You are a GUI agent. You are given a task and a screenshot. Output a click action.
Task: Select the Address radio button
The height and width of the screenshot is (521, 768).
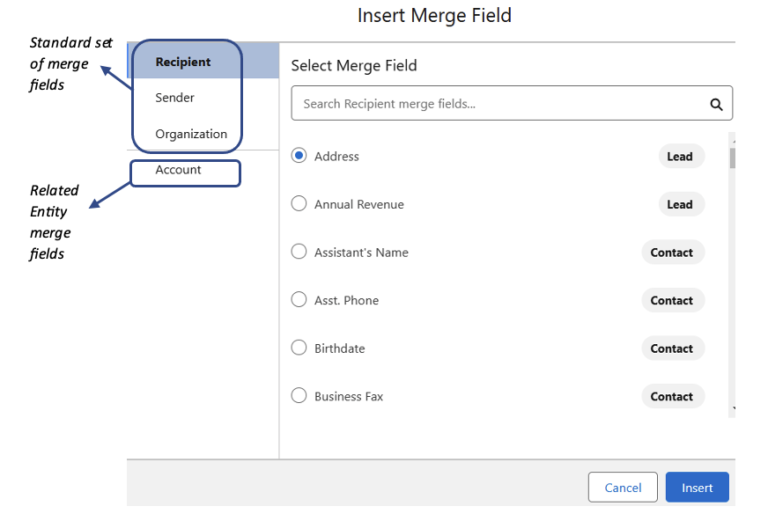(299, 156)
